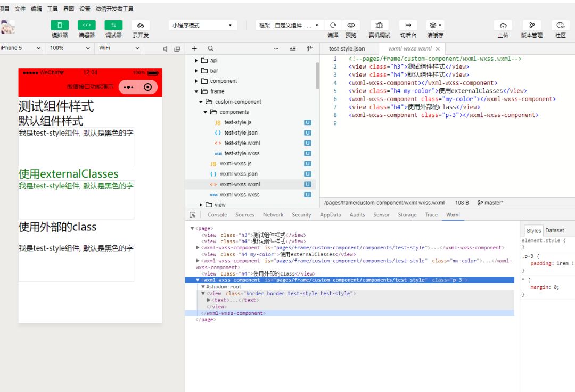Image resolution: width=575 pixels, height=392 pixels.
Task: Open the 微信开发者工具 menu
Action: 114,9
